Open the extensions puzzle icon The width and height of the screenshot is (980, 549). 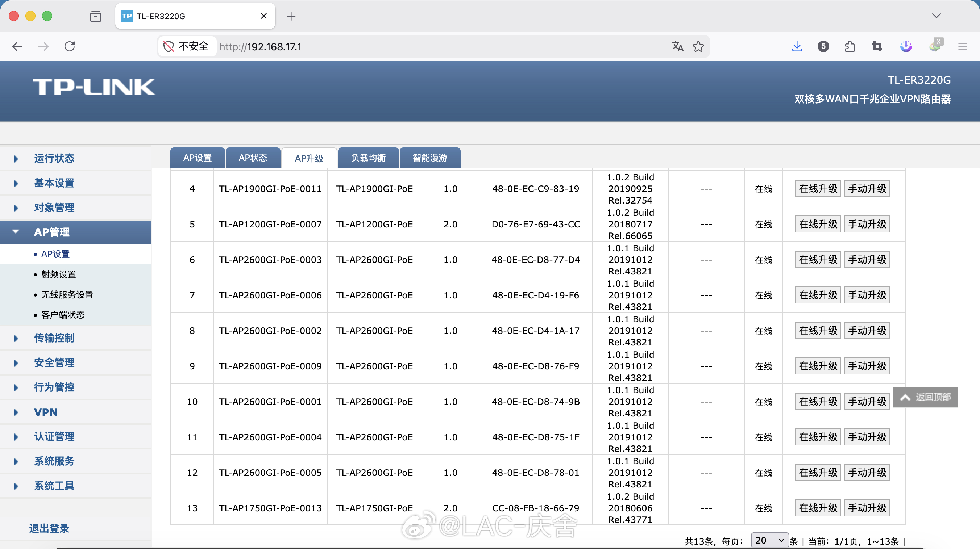pyautogui.click(x=850, y=46)
